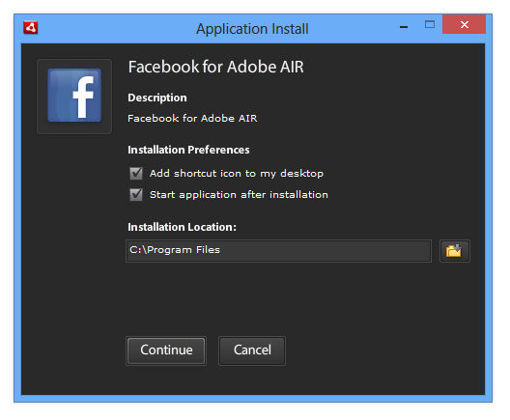Click the Installation Location label
Screen dimensions: 510x420
182,227
